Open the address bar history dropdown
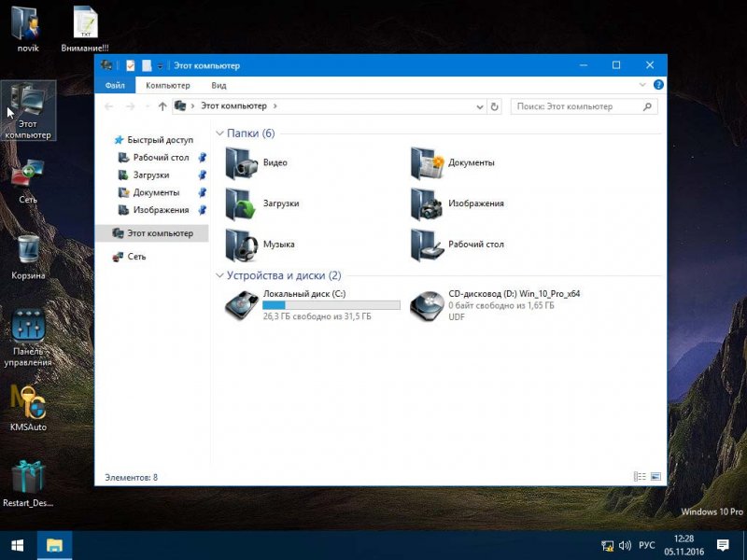 (x=480, y=106)
